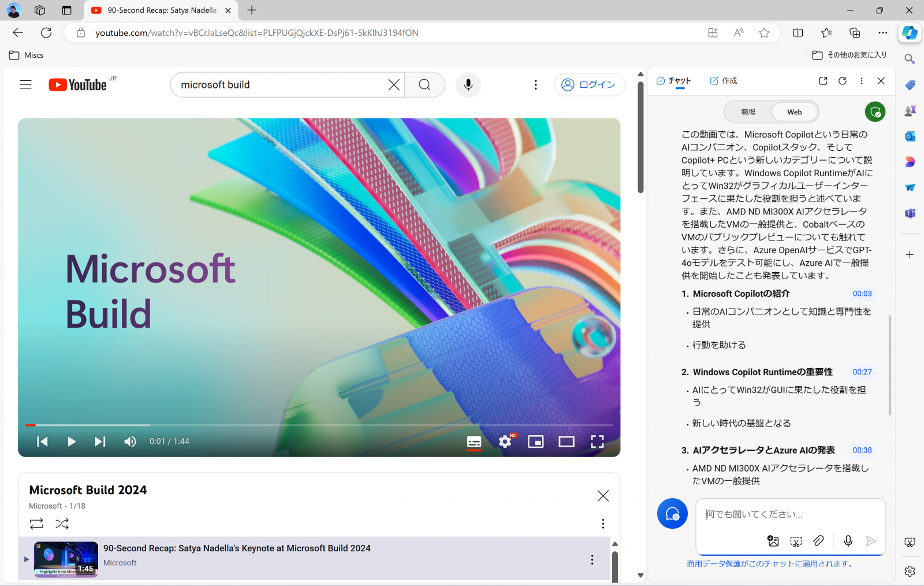924x586 pixels.
Task: Reload the current page
Action: 46,33
